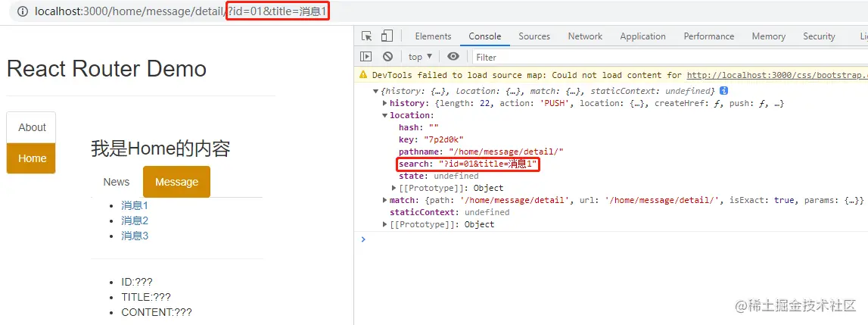Click the hash: "" property

point(418,127)
